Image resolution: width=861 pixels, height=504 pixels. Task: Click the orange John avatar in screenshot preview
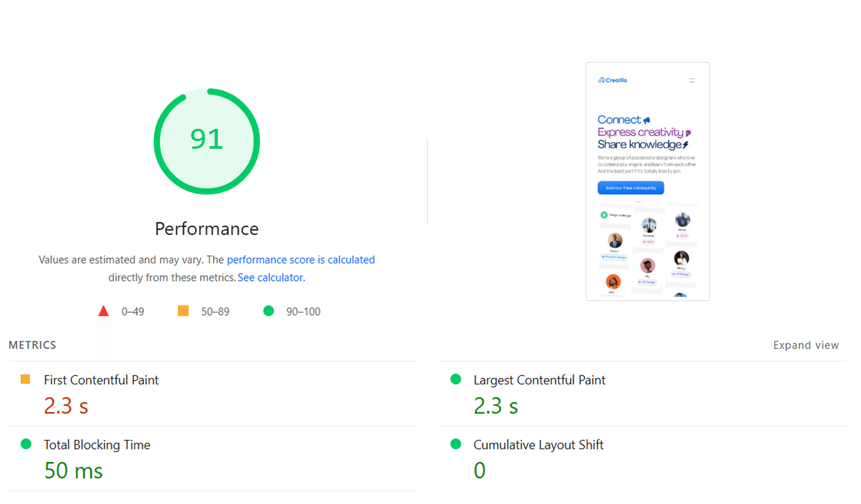pos(613,282)
